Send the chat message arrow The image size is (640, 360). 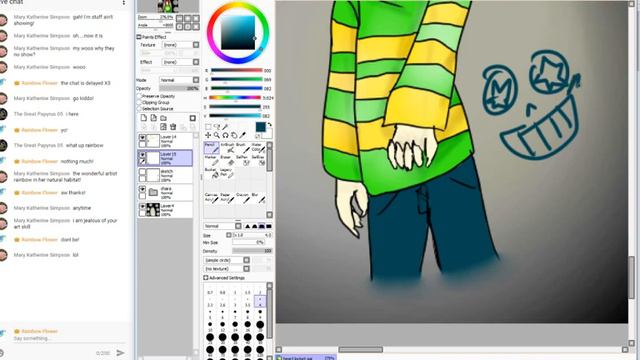(120, 352)
